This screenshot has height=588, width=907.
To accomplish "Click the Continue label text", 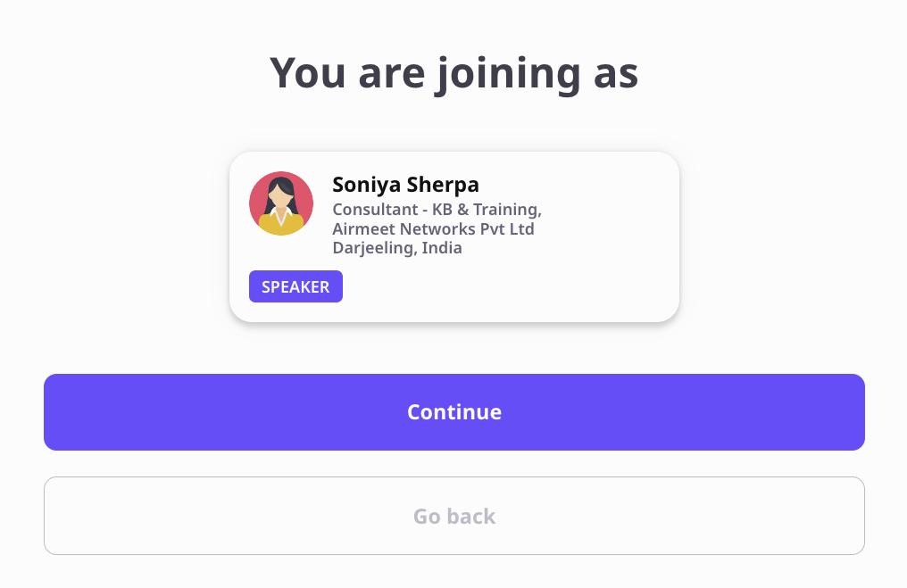I will 454,411.
